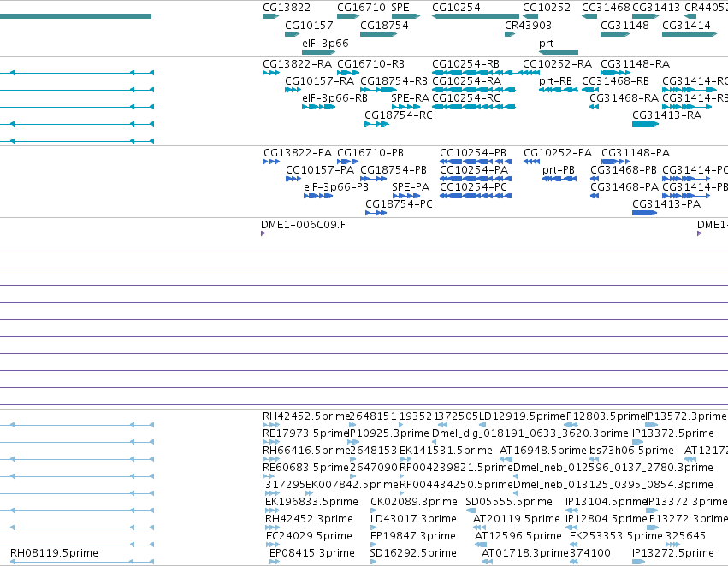Screen dimensions: 728x566
Task: Select the SPE gene feature
Action: point(405,16)
